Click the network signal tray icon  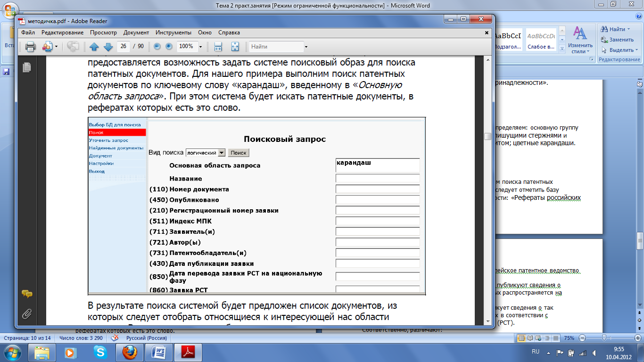[582, 353]
